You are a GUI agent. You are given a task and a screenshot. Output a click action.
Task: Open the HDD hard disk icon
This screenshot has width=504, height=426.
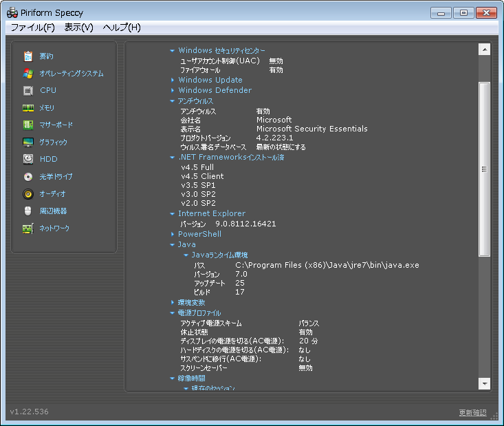pyautogui.click(x=28, y=159)
